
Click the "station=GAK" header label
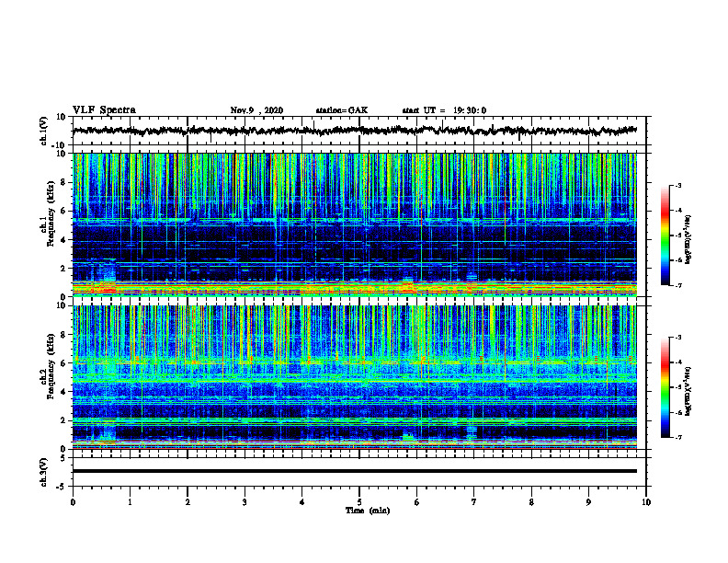pyautogui.click(x=342, y=110)
